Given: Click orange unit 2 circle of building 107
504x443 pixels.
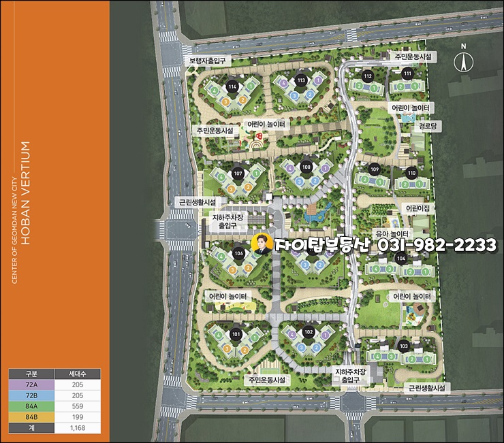Looking at the screenshot, I should click(x=248, y=187).
